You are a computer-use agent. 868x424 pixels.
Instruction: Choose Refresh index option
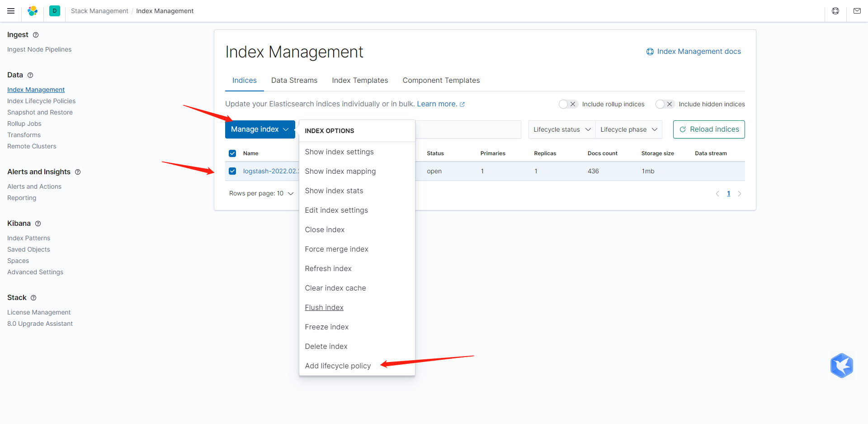(357, 269)
